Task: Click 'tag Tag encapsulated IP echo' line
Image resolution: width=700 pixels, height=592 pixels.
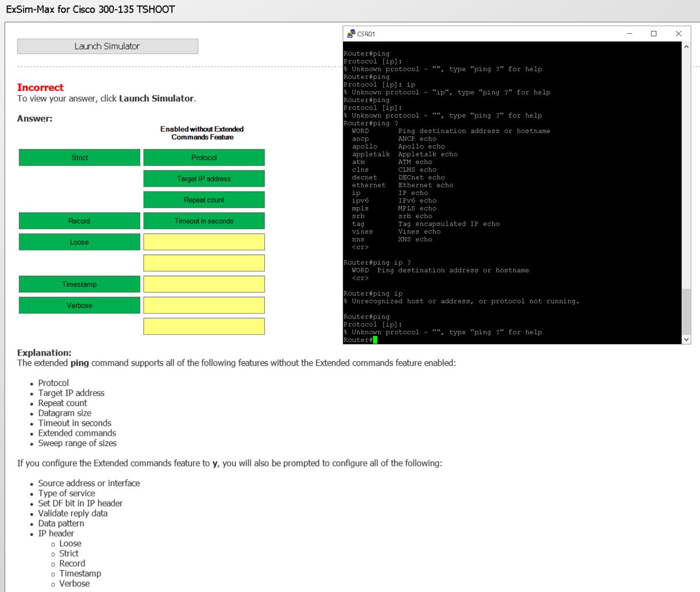Action: [426, 223]
